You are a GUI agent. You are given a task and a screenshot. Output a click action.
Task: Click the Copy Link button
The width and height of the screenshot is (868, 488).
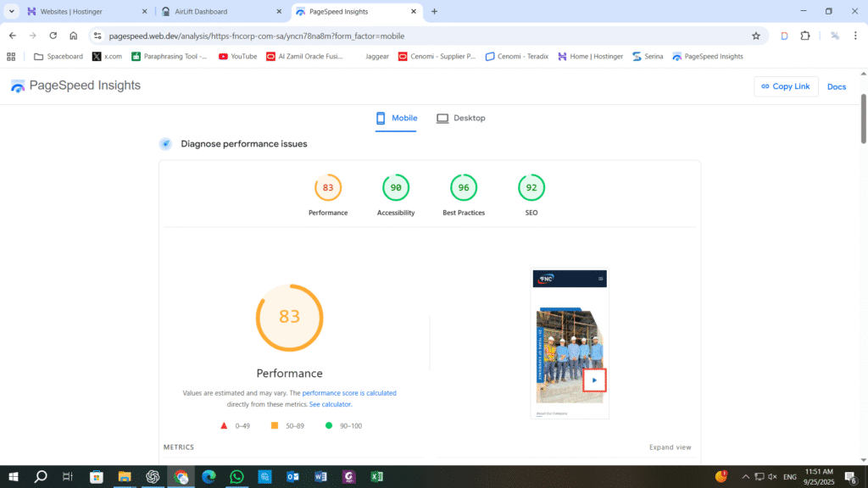click(x=786, y=87)
